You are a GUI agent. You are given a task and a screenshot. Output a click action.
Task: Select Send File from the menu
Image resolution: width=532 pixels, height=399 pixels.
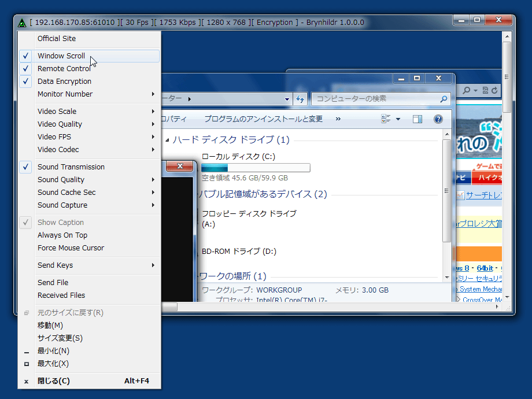53,283
